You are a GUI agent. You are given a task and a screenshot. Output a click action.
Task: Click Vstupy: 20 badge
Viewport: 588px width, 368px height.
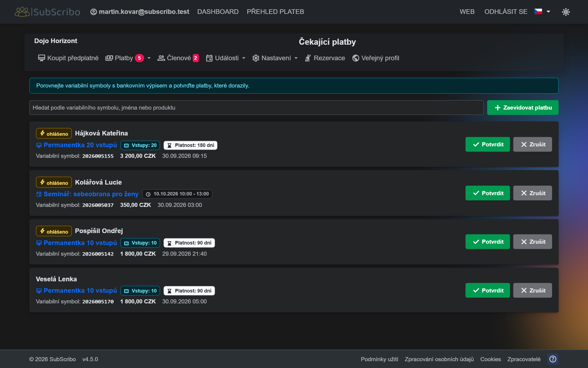(140, 146)
